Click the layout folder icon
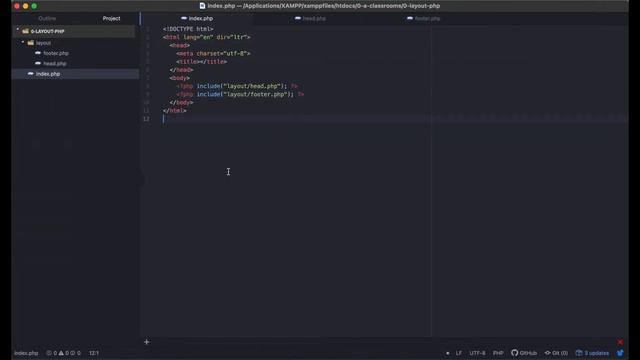This screenshot has height=360, width=640. (31, 42)
